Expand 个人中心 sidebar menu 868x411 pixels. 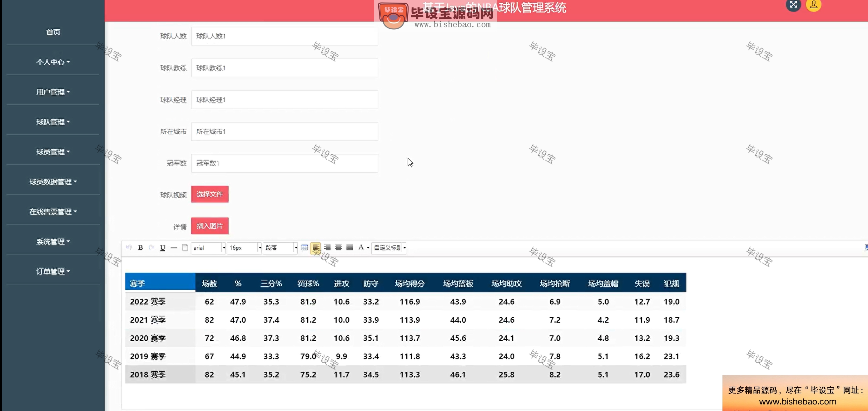53,62
